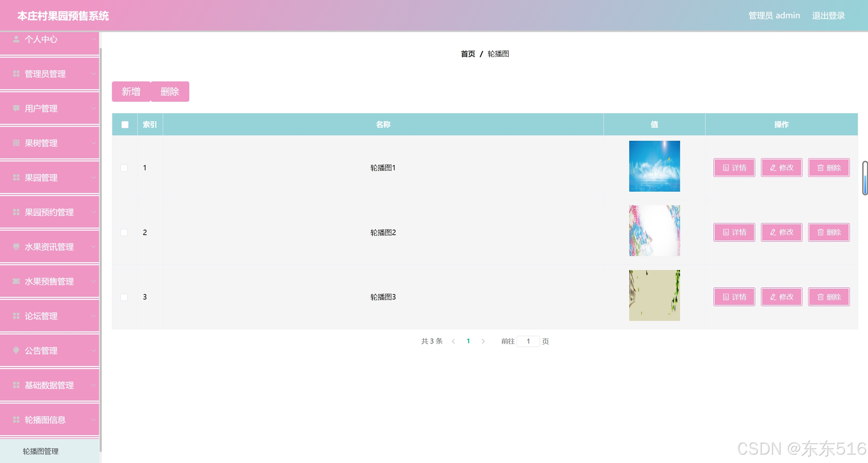Check the checkbox for row 轮播图3

click(x=124, y=297)
